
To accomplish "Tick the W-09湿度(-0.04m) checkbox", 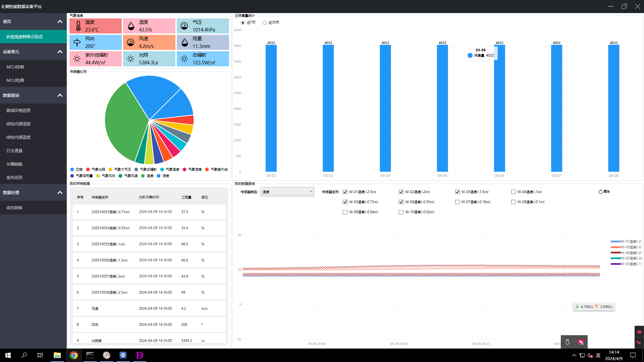I will [x=345, y=212].
